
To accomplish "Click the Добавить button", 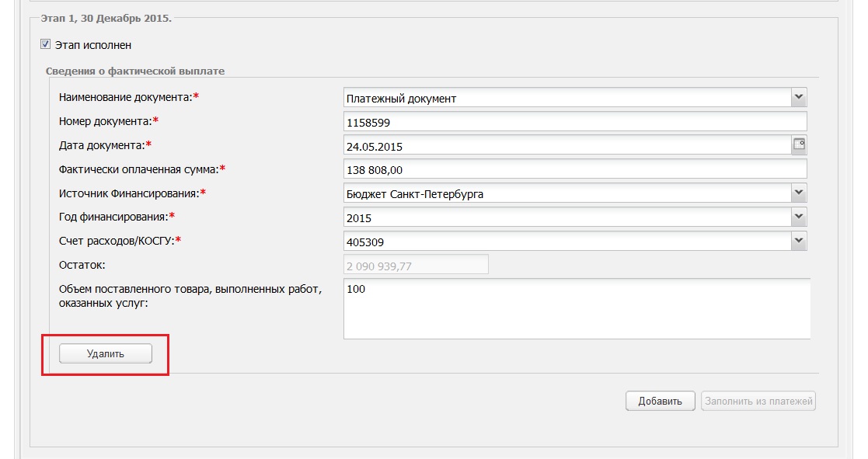I will [x=660, y=401].
